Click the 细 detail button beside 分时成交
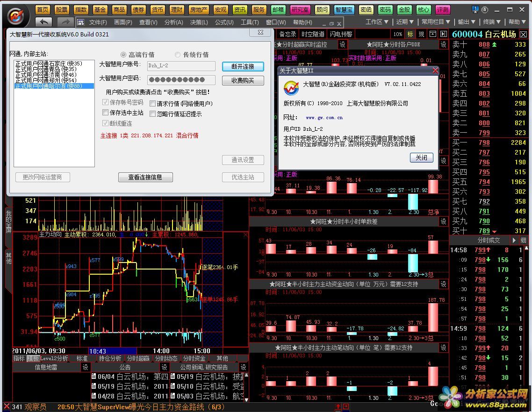This screenshot has height=412, width=532. 524,240
